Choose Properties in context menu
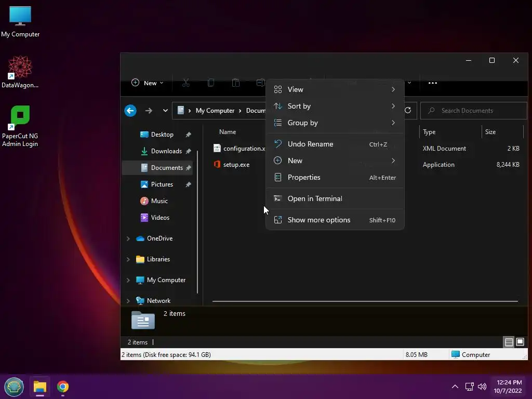Image resolution: width=532 pixels, height=399 pixels. (x=335, y=178)
